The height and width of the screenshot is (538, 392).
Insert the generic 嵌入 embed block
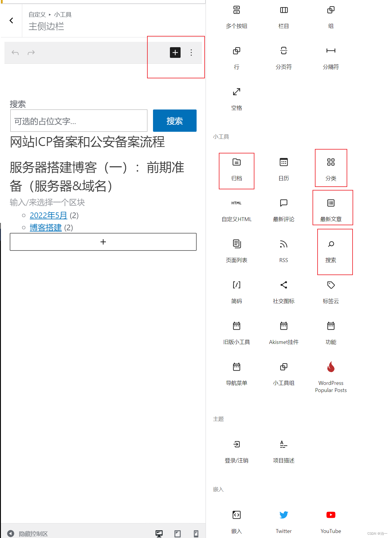pos(236,522)
